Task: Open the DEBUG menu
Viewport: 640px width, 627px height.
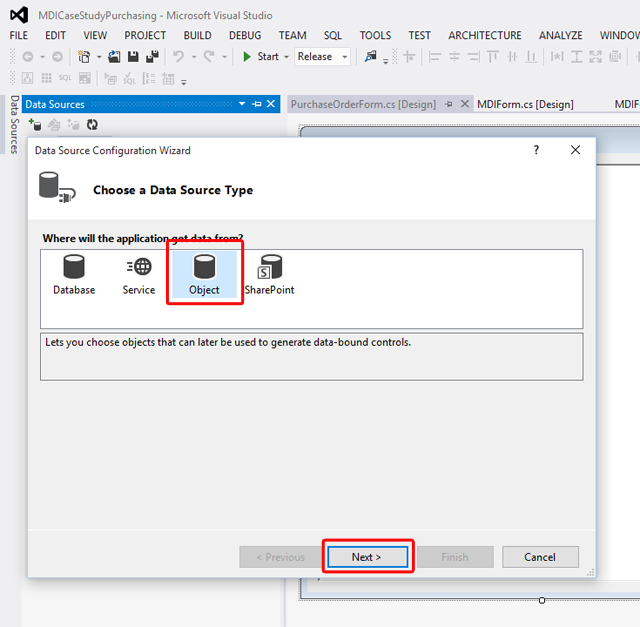Action: click(x=245, y=36)
